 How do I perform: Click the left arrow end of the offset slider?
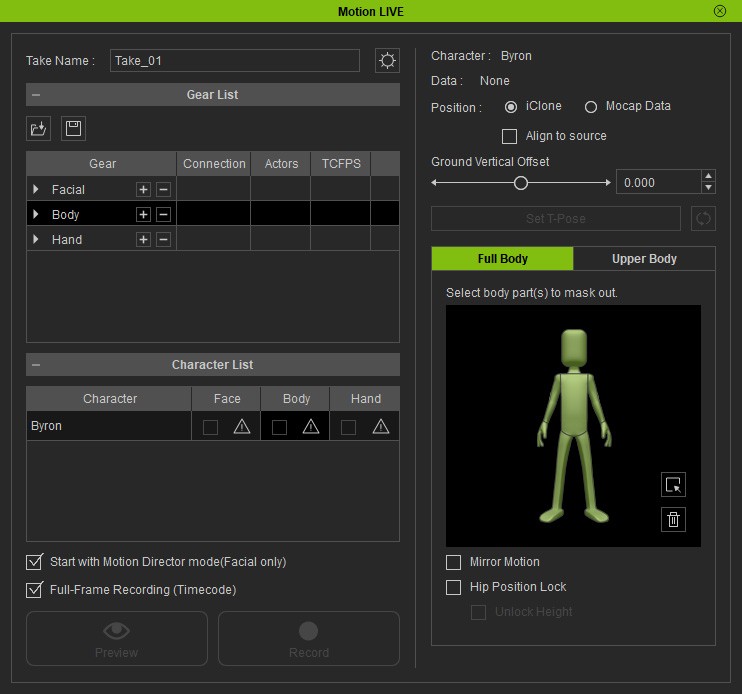[x=434, y=183]
